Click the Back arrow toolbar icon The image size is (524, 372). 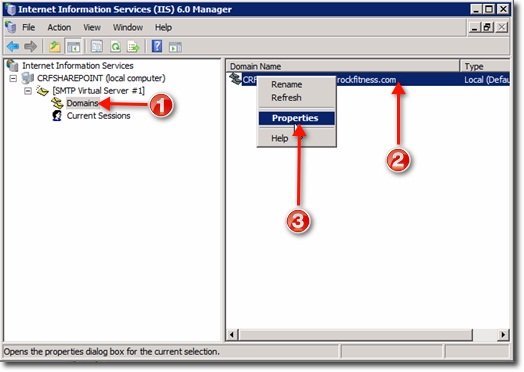13,46
